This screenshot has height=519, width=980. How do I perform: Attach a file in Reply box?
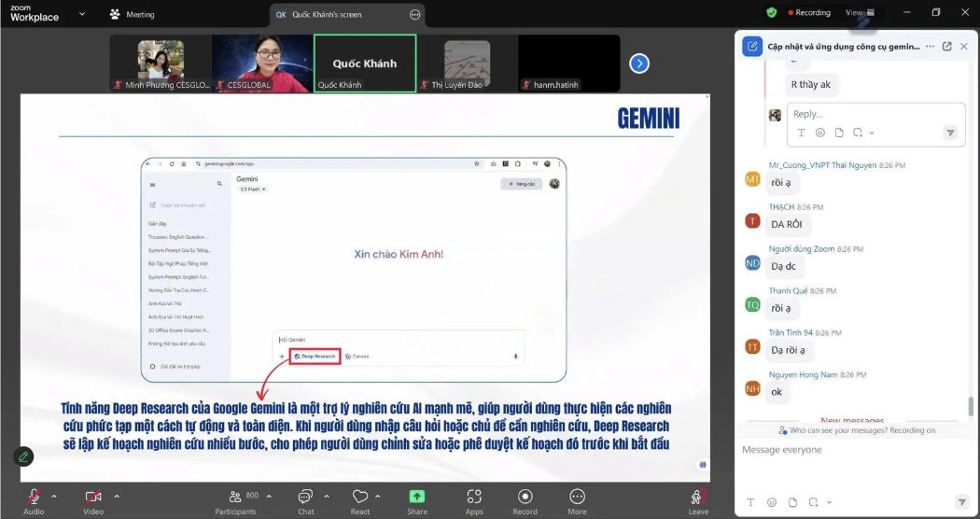pos(839,133)
